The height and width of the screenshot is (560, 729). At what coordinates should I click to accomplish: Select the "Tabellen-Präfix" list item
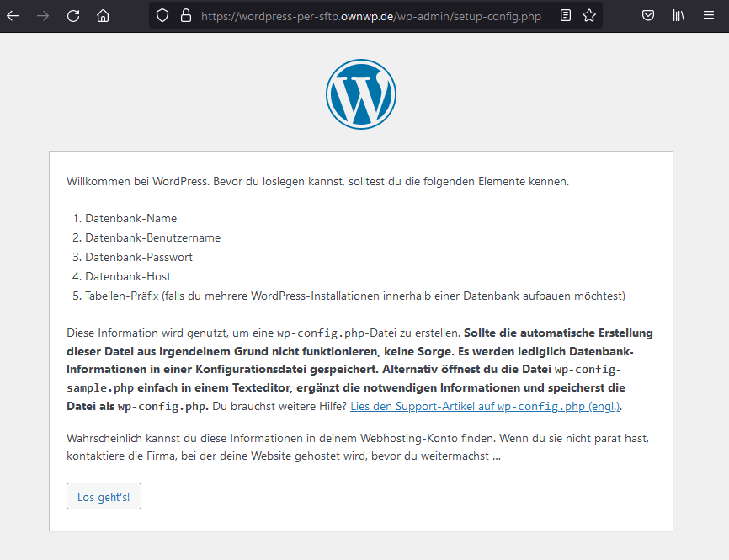[355, 296]
